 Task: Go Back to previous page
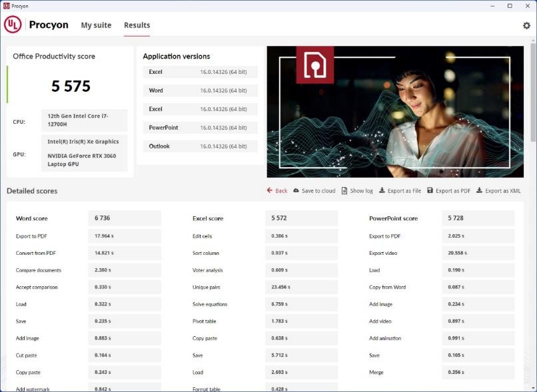[281, 191]
